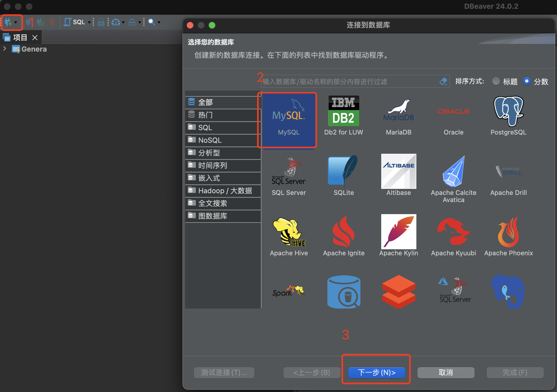Click the connect plug icon in toolbar
Image resolution: width=557 pixels, height=392 pixels.
click(28, 22)
